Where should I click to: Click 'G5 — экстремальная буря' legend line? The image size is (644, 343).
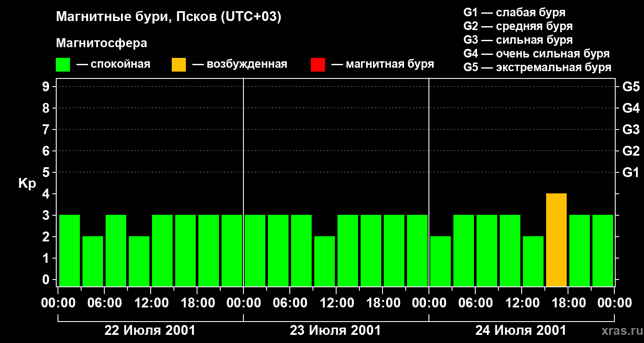538,67
